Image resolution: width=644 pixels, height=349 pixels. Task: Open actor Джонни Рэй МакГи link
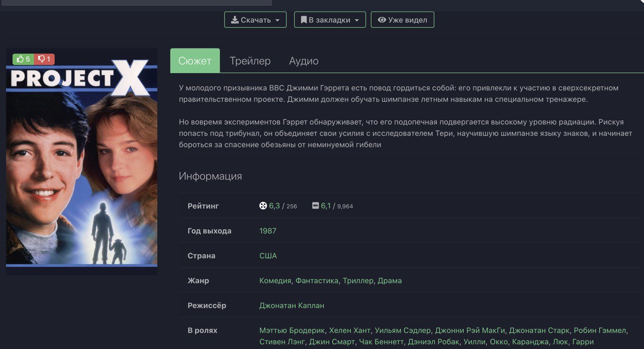click(x=470, y=330)
